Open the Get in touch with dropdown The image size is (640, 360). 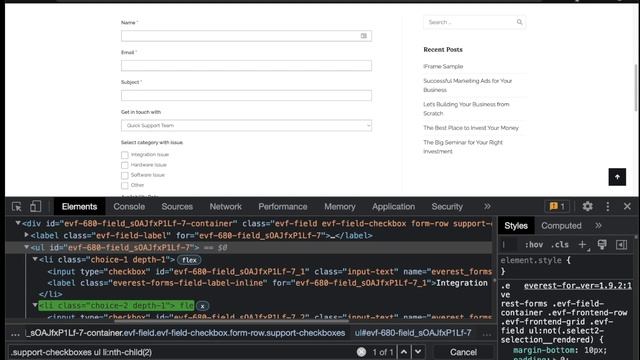point(246,126)
